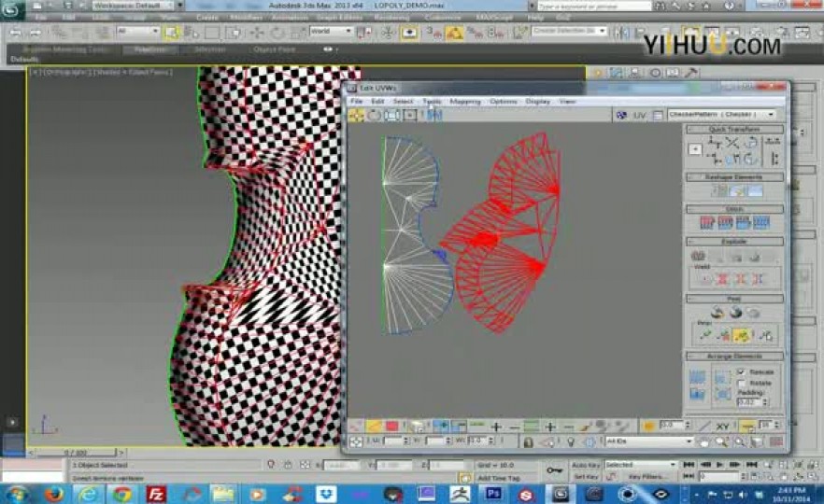Image resolution: width=824 pixels, height=504 pixels.
Task: Open the File menu in Edit UVWs
Action: (356, 102)
